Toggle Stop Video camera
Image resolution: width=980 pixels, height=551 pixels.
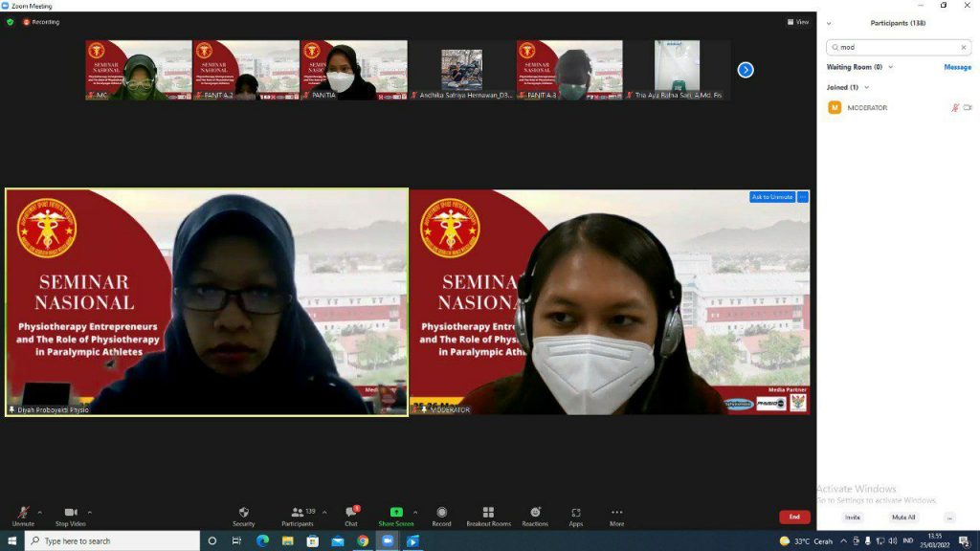(x=70, y=514)
